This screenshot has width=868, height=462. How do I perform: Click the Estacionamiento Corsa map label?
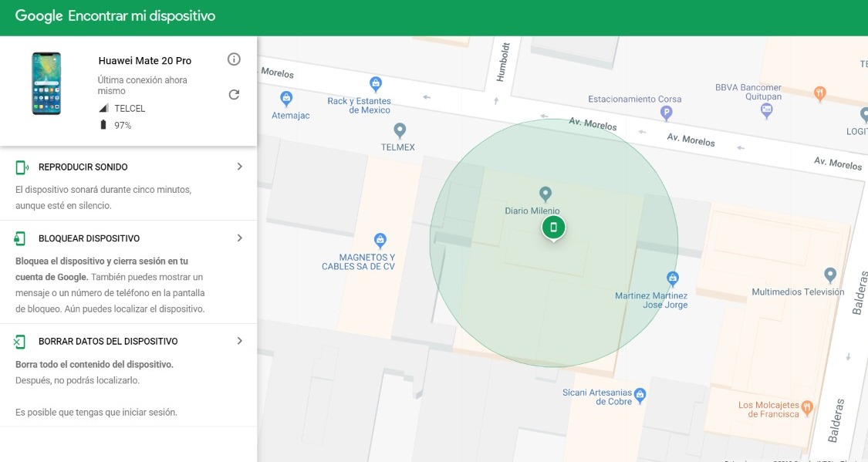634,99
